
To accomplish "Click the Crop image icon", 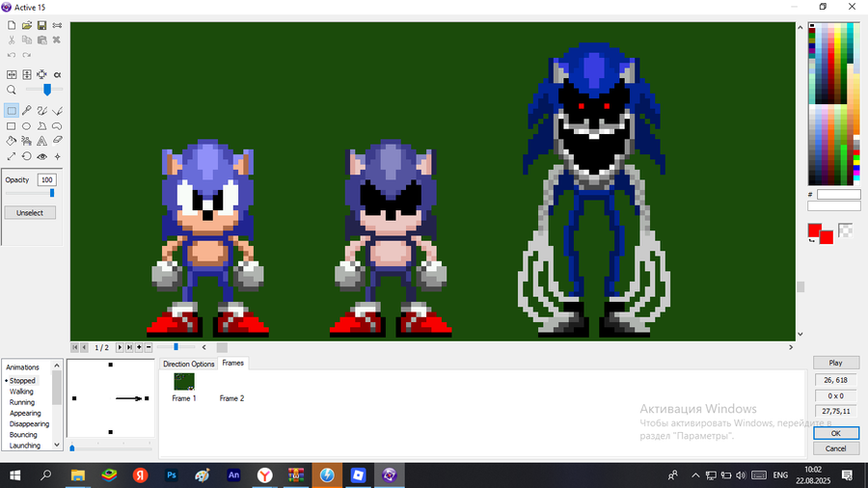I will (x=41, y=74).
